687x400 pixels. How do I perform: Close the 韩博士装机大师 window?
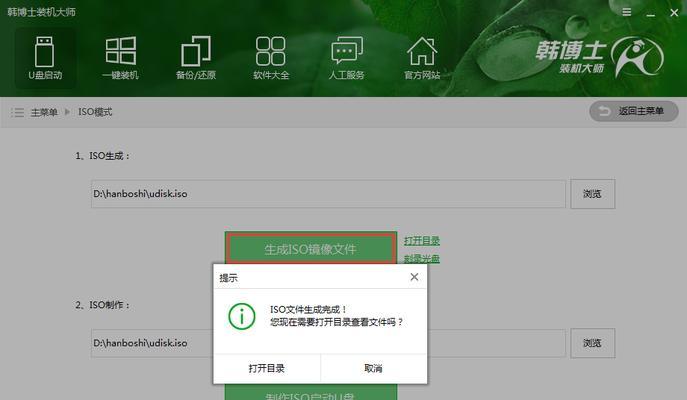(674, 13)
